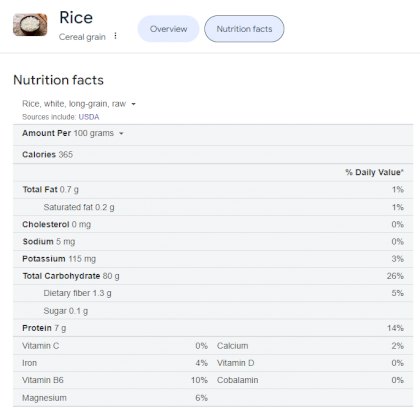
Task: Select the Nutrition facts tab
Action: pyautogui.click(x=244, y=29)
